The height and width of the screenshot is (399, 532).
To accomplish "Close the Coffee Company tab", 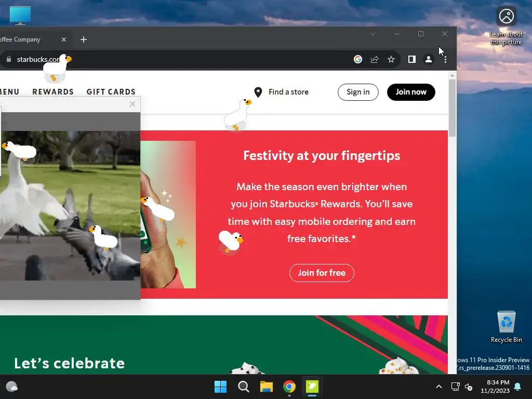I will [x=64, y=39].
